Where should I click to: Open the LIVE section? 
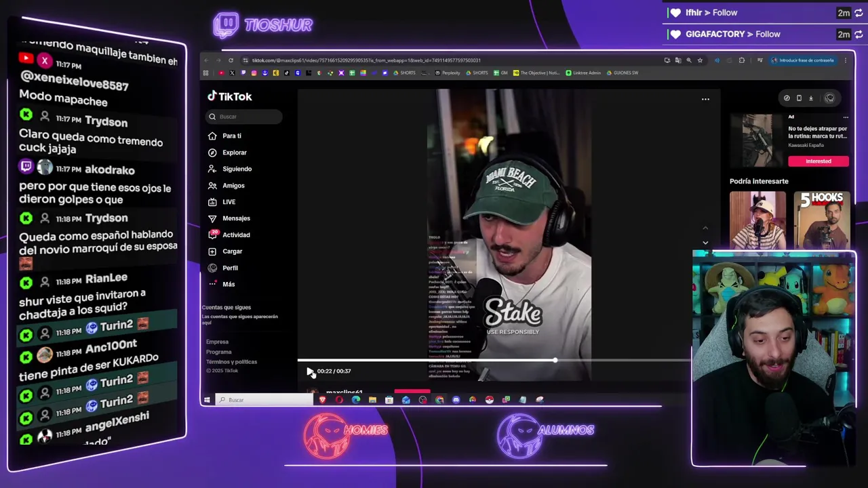(x=229, y=202)
